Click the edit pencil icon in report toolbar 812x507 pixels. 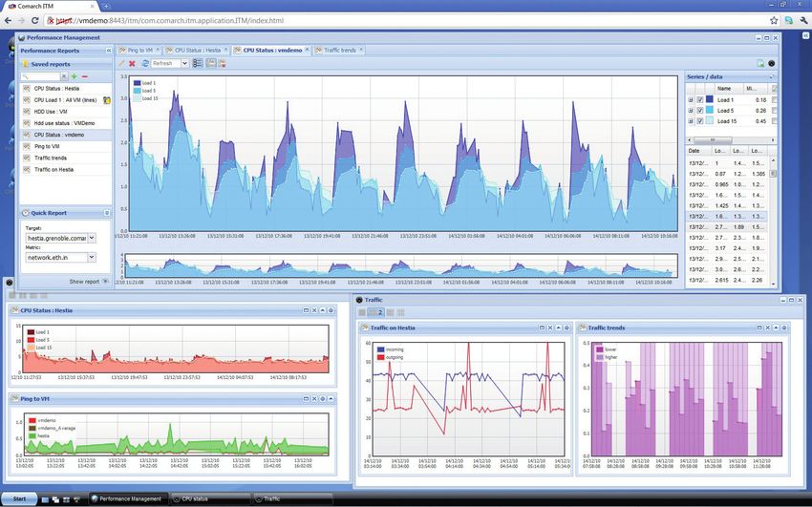click(121, 63)
